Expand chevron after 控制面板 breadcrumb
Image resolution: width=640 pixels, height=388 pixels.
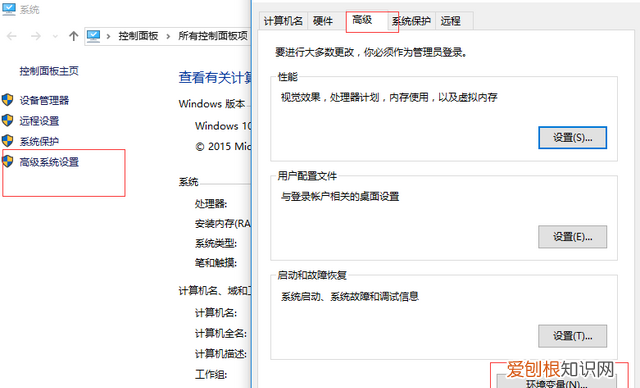tap(168, 36)
